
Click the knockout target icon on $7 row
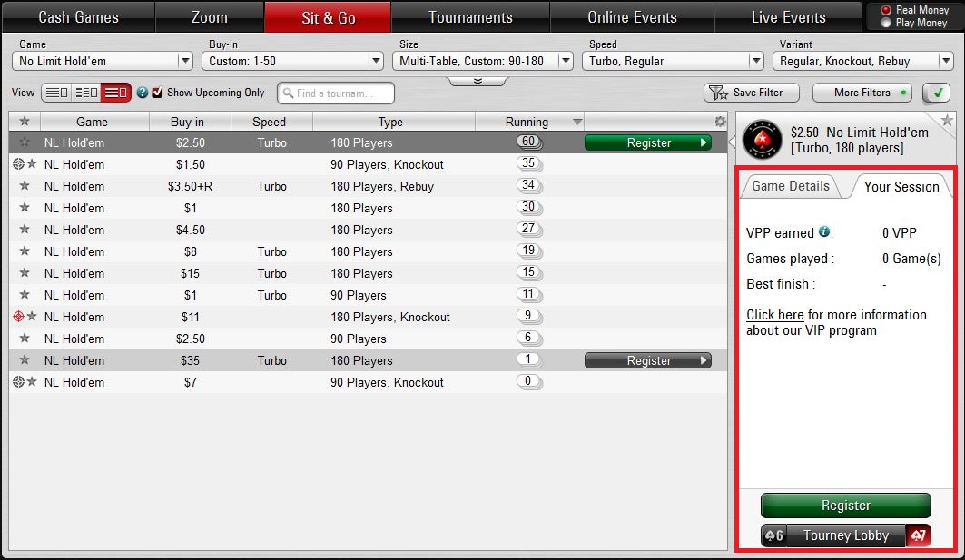(x=18, y=381)
